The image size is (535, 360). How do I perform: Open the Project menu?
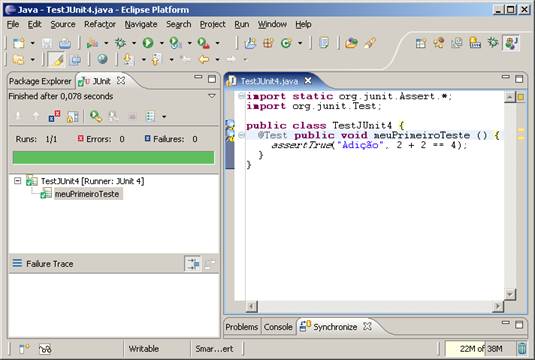pos(213,25)
